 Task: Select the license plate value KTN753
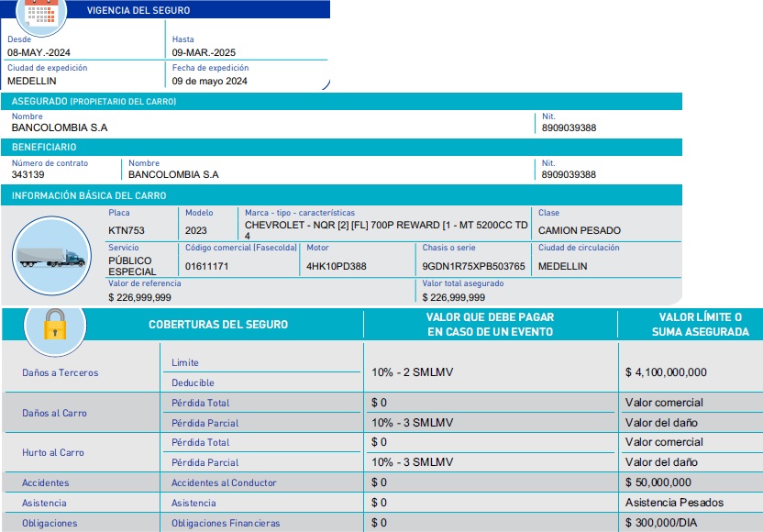pyautogui.click(x=126, y=230)
